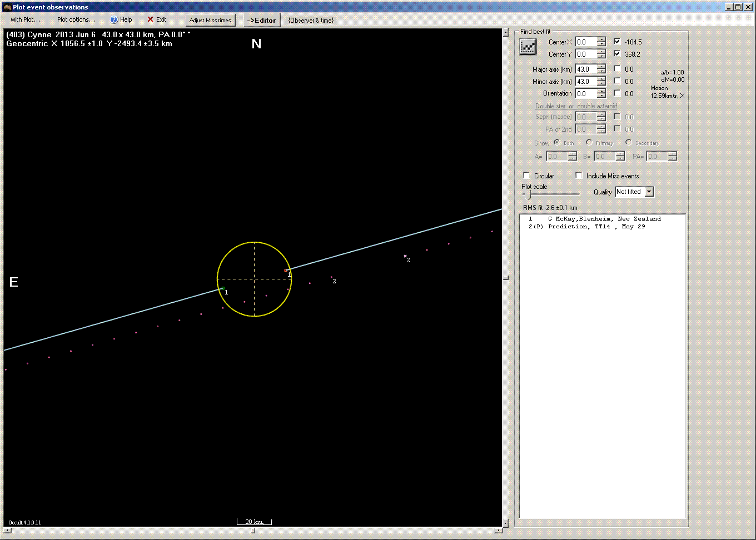Enable the Orientation fit checkbox

(x=617, y=93)
